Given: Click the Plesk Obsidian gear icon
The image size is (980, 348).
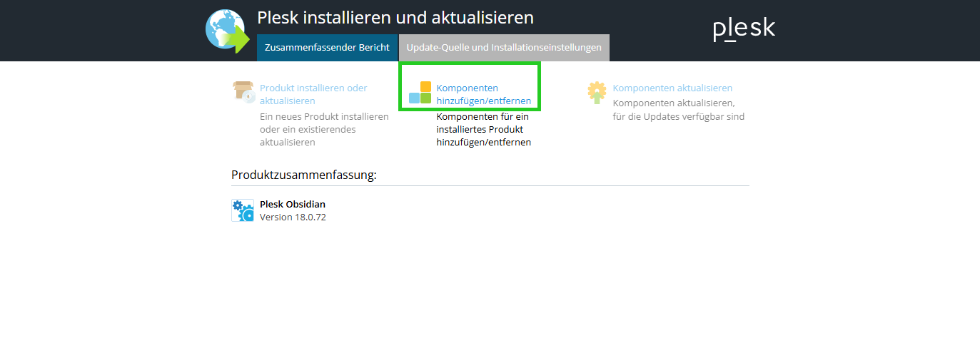Looking at the screenshot, I should coord(243,210).
